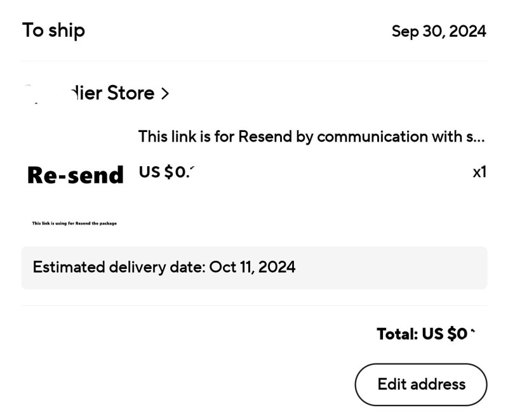
Task: Click the 'Estimated delivery date:' label text
Action: [x=119, y=267]
